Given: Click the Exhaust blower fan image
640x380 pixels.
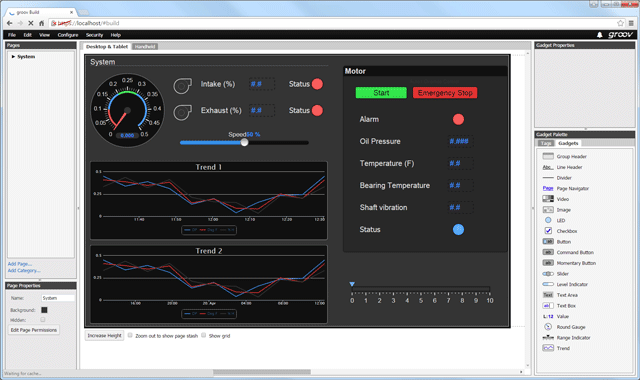Looking at the screenshot, I should [x=182, y=112].
